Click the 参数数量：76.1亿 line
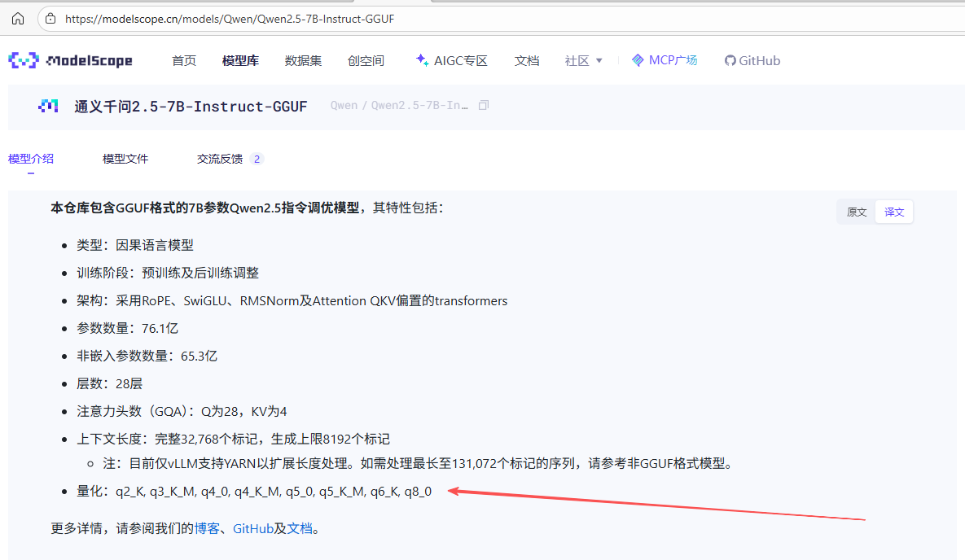965x560 pixels. pyautogui.click(x=127, y=328)
